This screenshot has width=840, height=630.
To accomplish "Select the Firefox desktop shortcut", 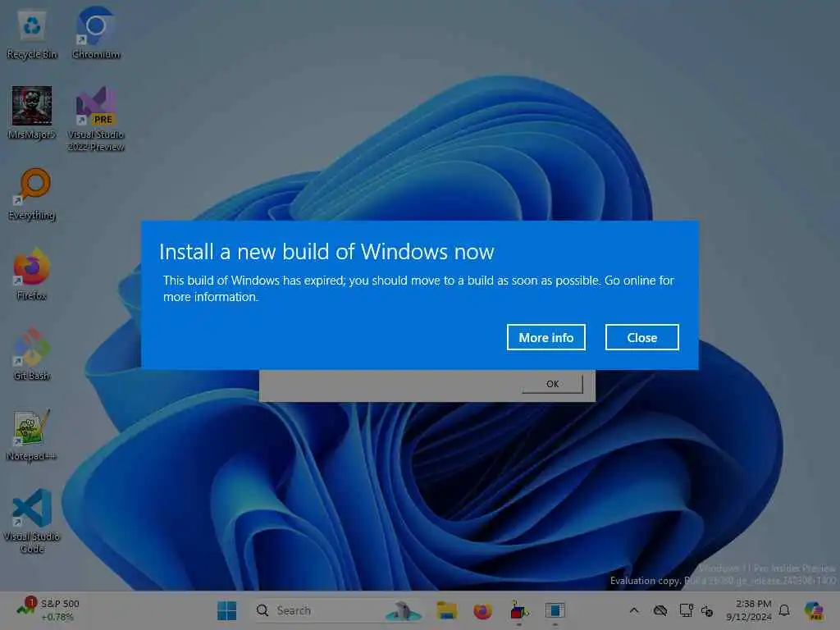I will (32, 274).
